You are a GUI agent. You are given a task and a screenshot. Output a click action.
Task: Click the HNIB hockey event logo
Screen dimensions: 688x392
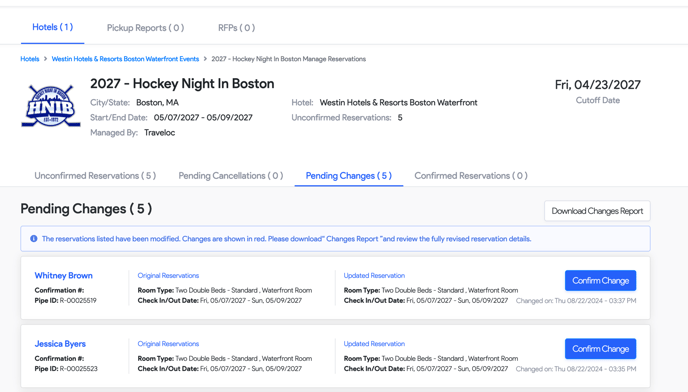click(x=51, y=105)
